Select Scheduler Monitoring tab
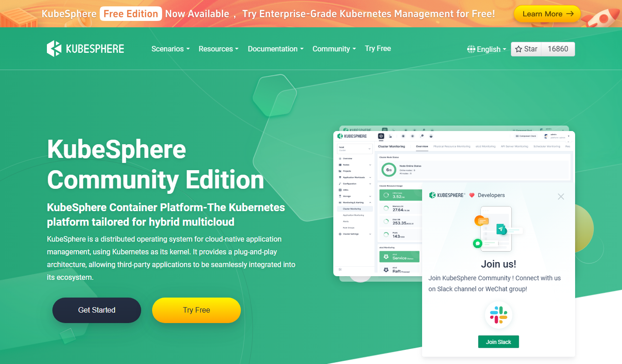Viewport: 622px width, 364px height. point(547,147)
